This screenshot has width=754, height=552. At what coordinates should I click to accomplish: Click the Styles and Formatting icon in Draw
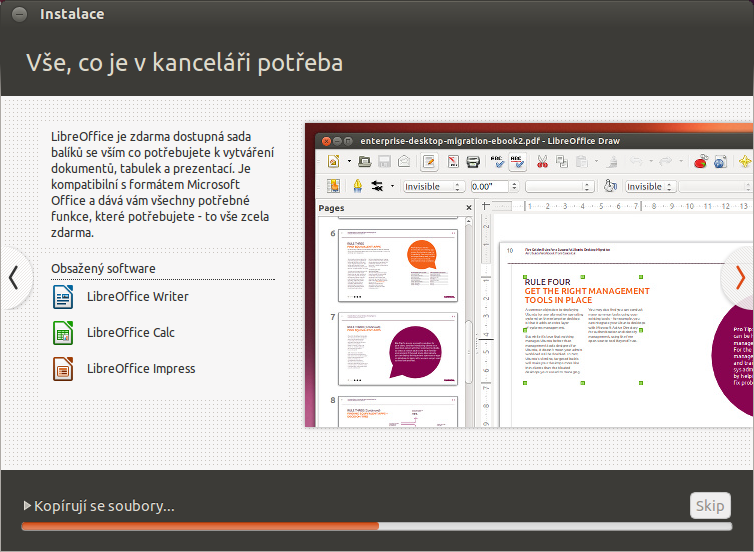pyautogui.click(x=333, y=186)
